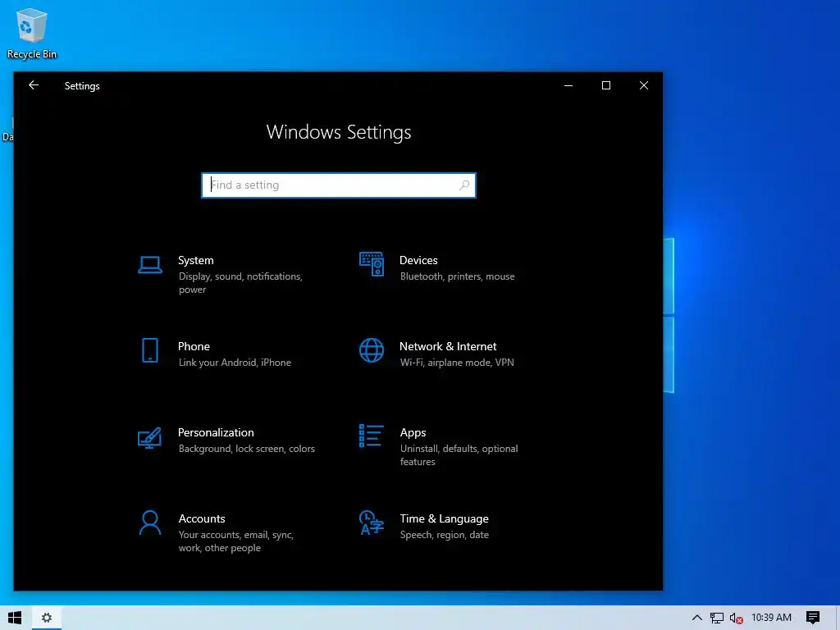840x630 pixels.
Task: Click 'Wi-Fi, airplane mode, VPN' text
Action: 457,363
